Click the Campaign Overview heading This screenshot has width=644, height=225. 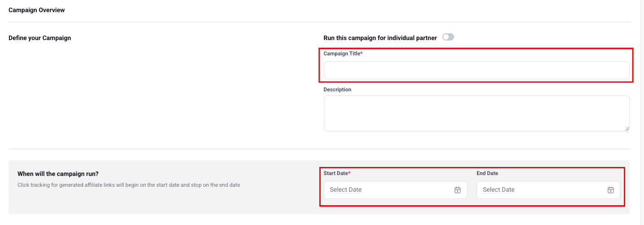click(36, 10)
